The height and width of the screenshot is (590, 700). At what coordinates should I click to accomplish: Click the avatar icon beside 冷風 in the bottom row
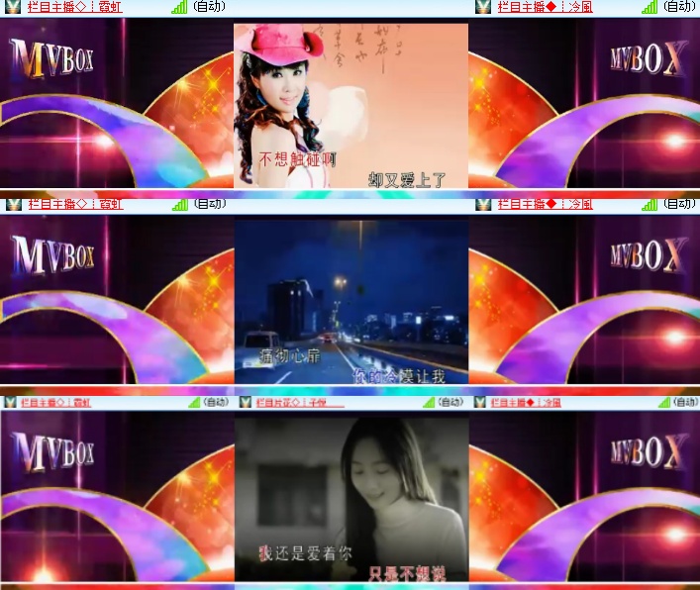pyautogui.click(x=480, y=402)
